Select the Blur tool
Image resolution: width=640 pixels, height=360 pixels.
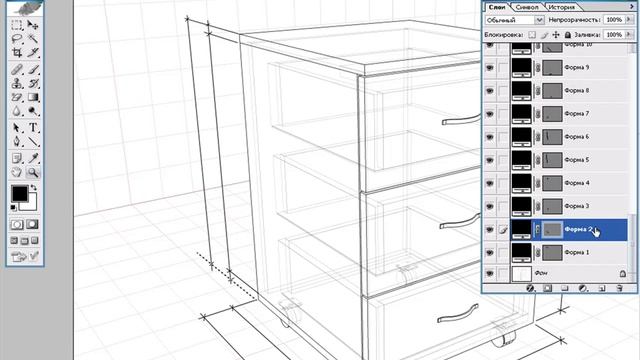pyautogui.click(x=17, y=111)
